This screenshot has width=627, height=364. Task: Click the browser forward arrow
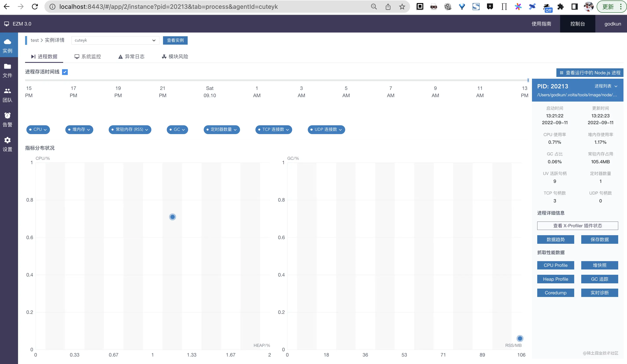[x=21, y=7]
